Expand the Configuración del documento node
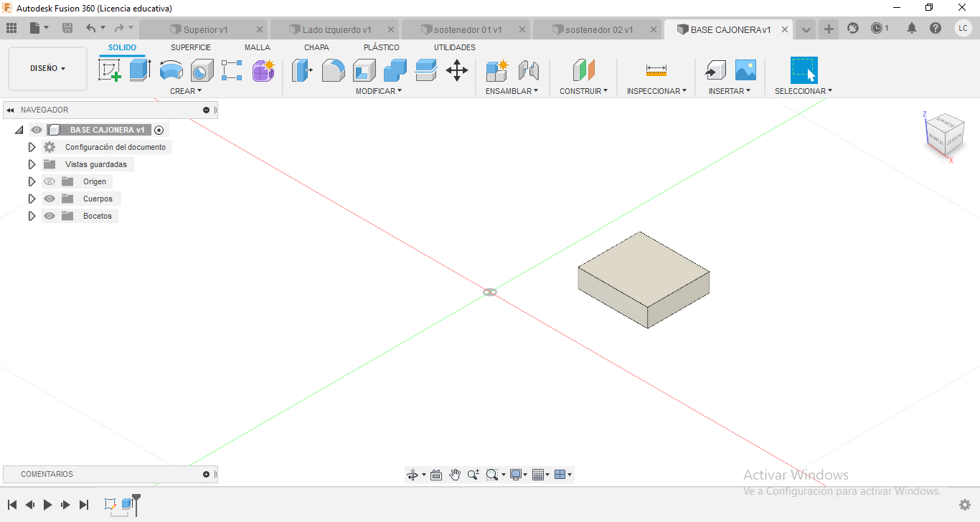Screen dimensions: 980x522 tap(32, 147)
